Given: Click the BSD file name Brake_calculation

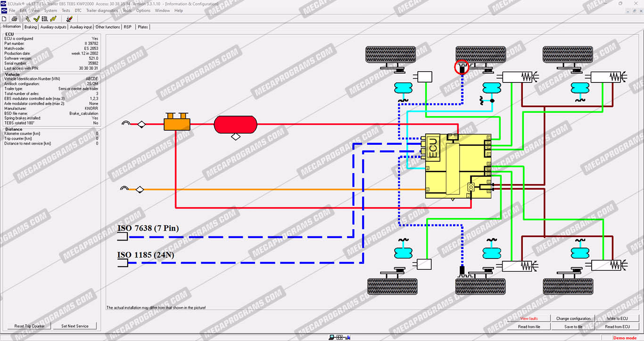Looking at the screenshot, I should coord(84,113).
